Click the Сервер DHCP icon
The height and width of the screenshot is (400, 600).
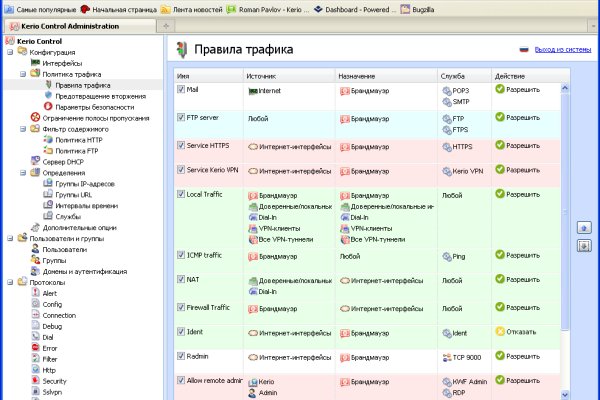coord(35,161)
